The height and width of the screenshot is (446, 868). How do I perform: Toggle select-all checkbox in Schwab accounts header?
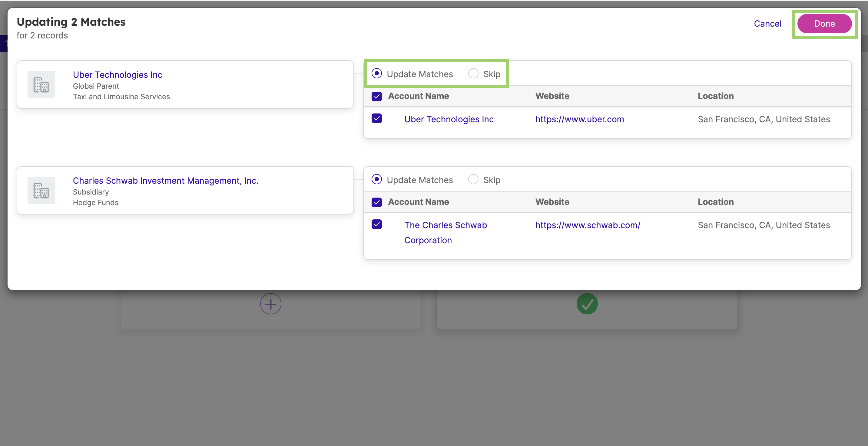coord(376,202)
